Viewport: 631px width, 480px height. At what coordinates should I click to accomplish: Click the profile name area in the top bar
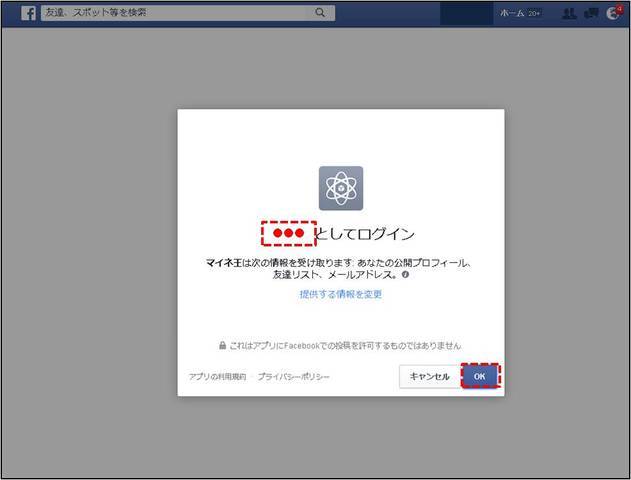click(466, 13)
